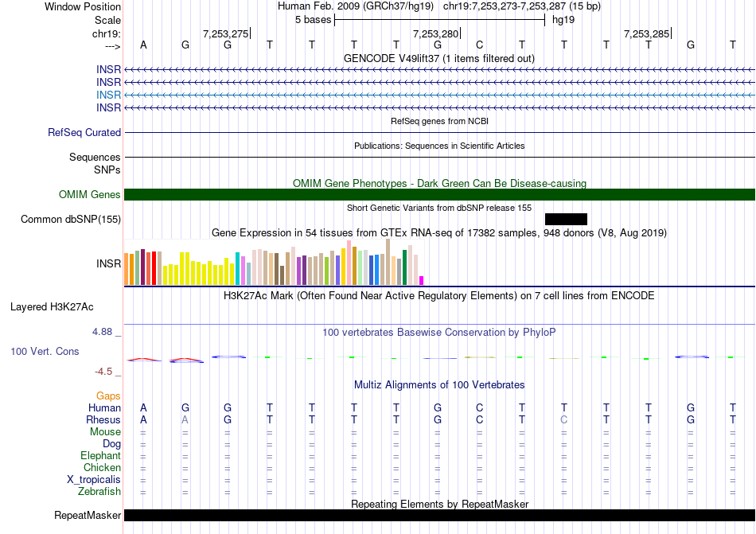The image size is (756, 534).
Task: Click the C base in the sequence row
Action: pyautogui.click(x=479, y=45)
